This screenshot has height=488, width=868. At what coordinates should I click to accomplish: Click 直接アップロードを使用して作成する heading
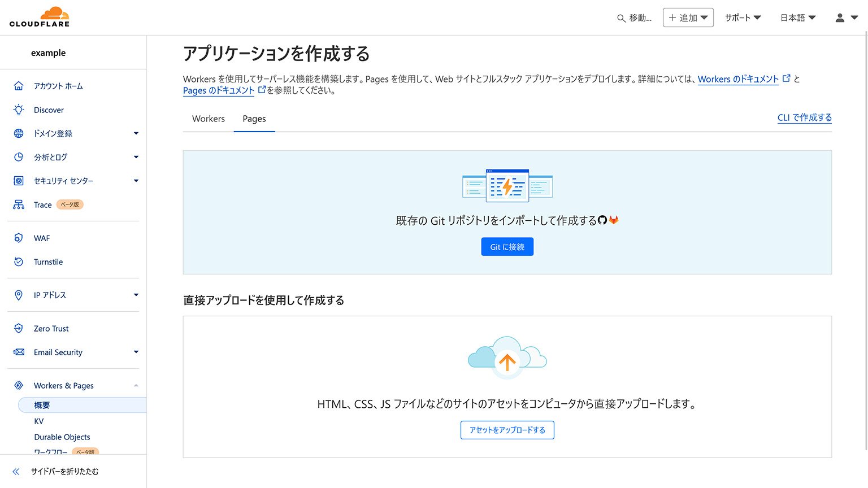[263, 300]
